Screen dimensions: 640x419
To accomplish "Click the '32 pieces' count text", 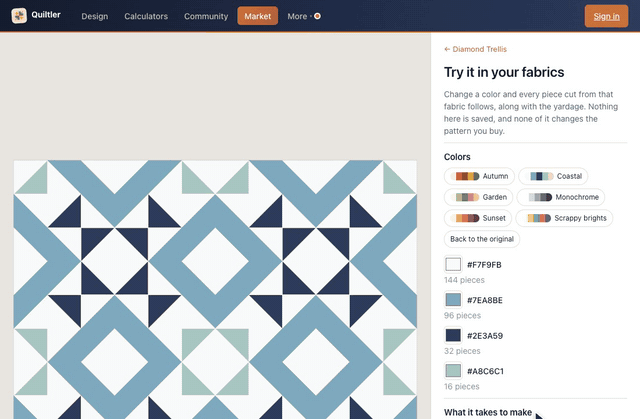I will pos(462,351).
